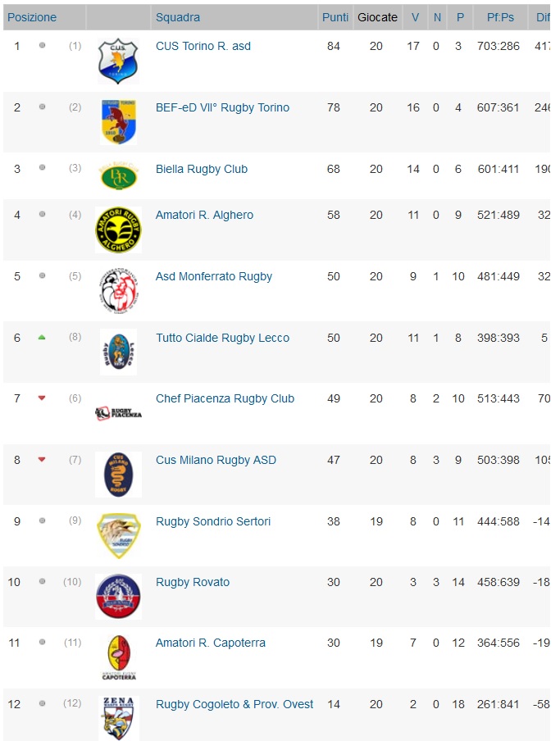Image resolution: width=560 pixels, height=741 pixels.
Task: Click the Cus Milano Rugby shield logo
Action: [x=118, y=474]
